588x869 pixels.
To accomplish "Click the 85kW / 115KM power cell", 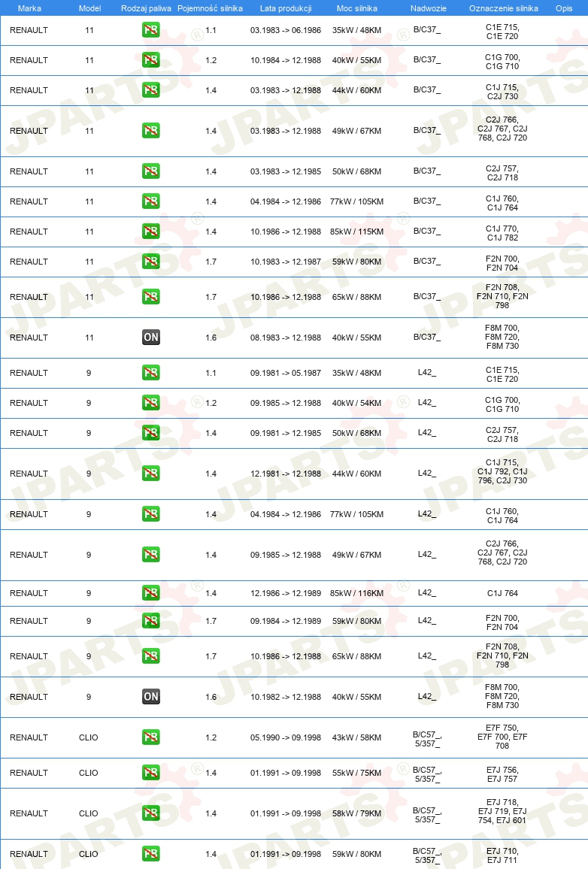I will (357, 232).
